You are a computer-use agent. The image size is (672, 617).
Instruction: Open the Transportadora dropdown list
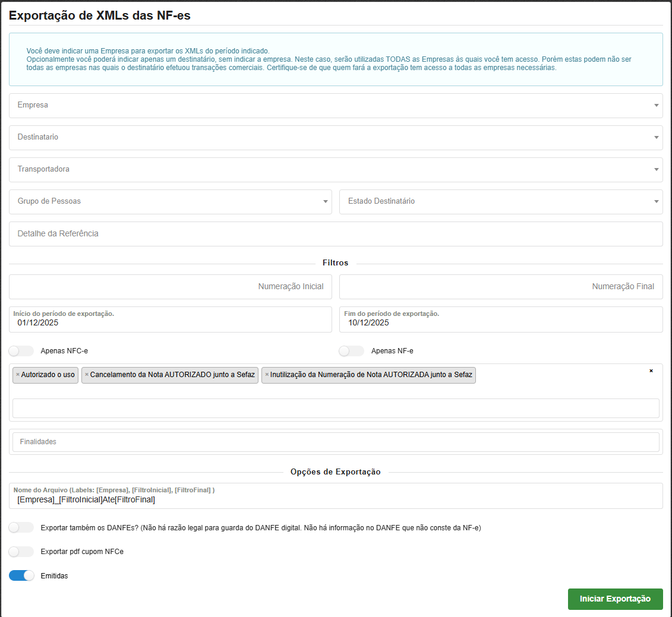tap(336, 170)
